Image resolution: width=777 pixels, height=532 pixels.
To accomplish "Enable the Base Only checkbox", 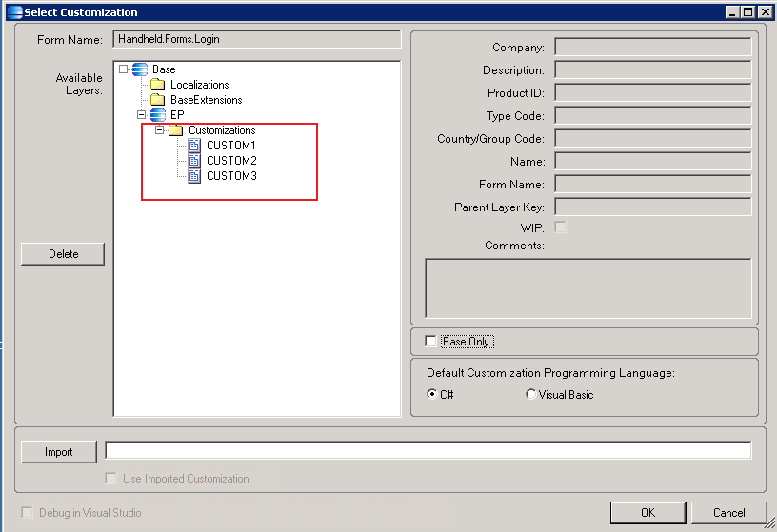I will [x=430, y=342].
